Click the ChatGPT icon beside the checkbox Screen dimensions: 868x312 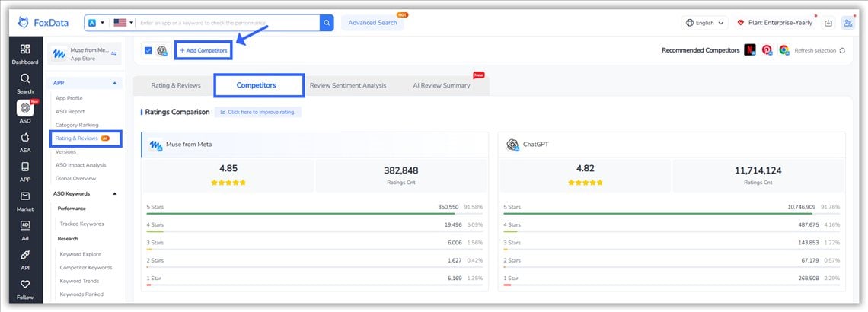point(162,50)
